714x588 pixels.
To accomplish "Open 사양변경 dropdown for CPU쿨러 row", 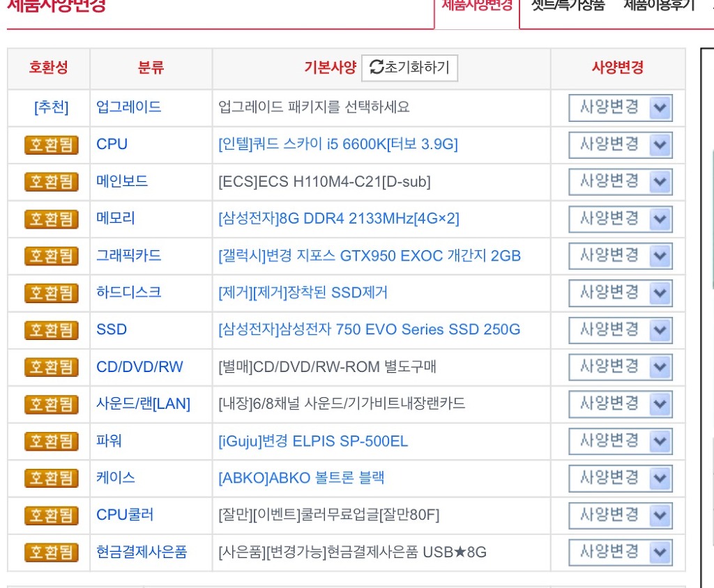I will (x=620, y=516).
